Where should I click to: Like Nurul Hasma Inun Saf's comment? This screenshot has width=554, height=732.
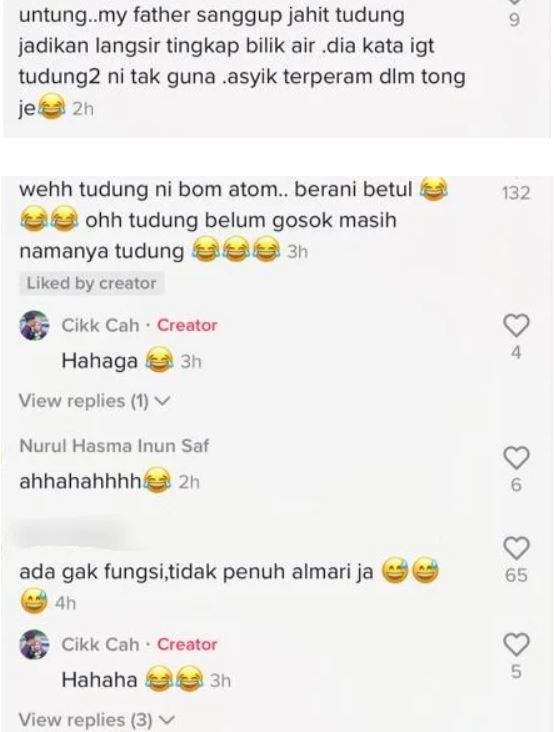[x=516, y=458]
